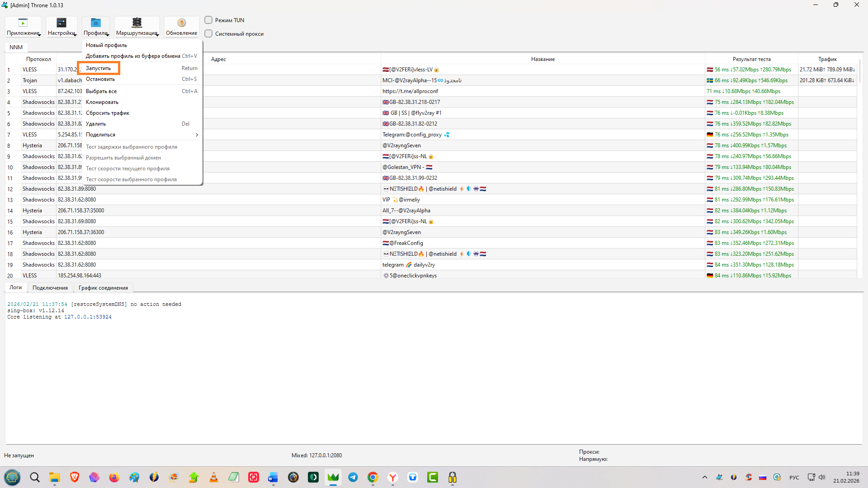Open Google Chrome in the taskbar
This screenshot has width=868, height=488.
373,477
